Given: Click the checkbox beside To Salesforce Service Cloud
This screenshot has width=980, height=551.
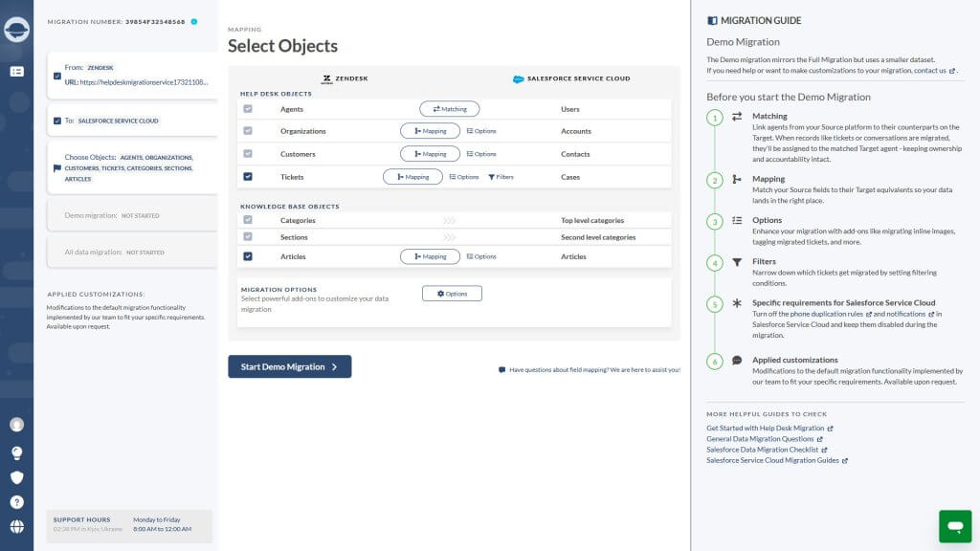Looking at the screenshot, I should tap(56, 121).
